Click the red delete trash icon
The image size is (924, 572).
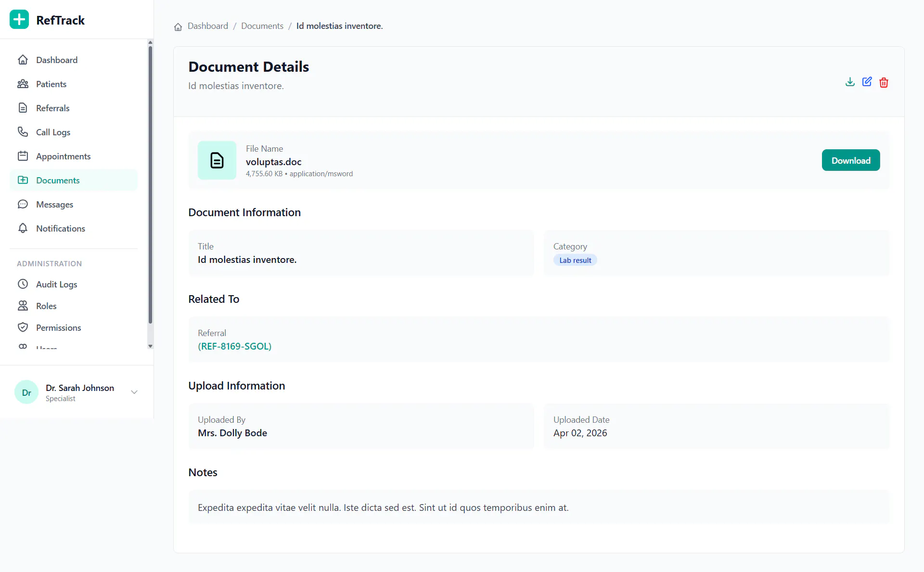click(884, 82)
